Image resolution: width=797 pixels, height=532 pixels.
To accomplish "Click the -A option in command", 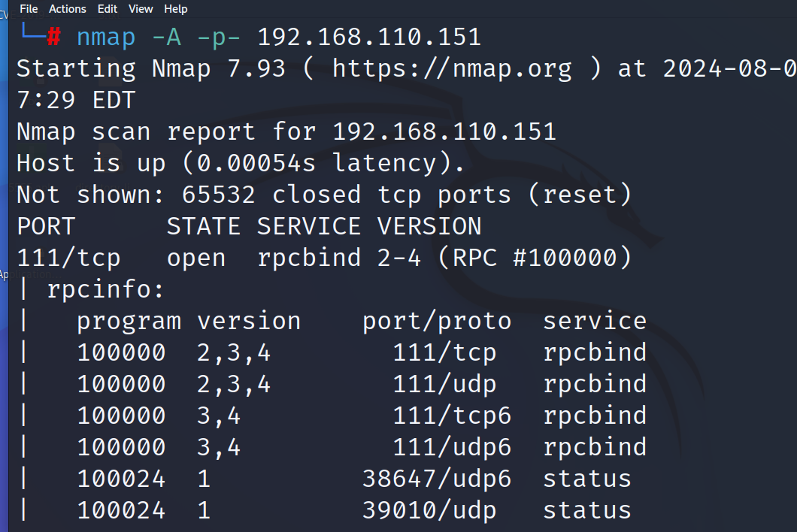I will [x=166, y=38].
